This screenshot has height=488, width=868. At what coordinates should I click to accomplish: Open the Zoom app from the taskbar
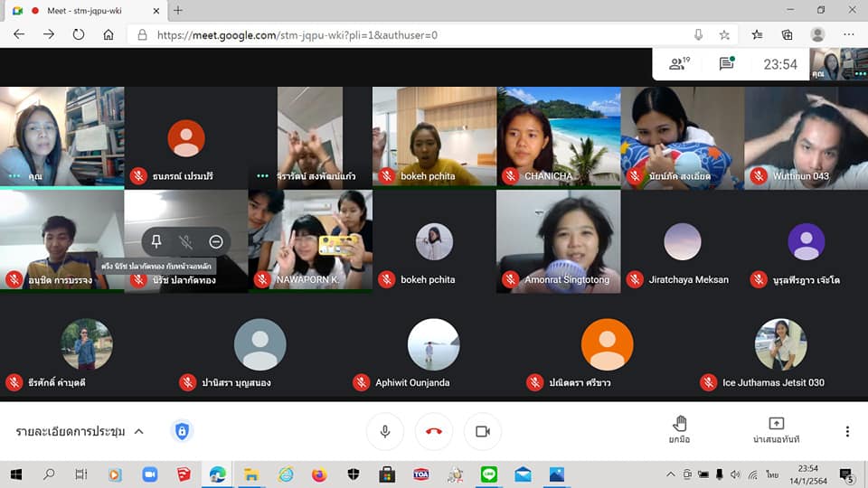coord(149,474)
